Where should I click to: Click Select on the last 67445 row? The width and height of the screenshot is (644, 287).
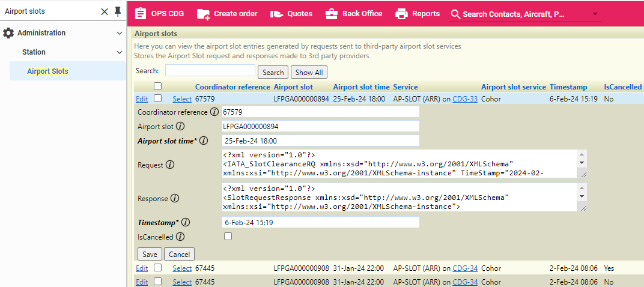pos(182,282)
